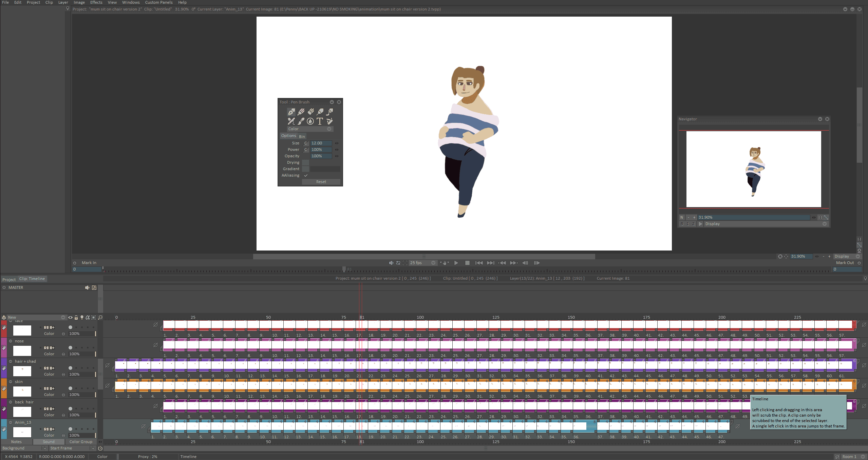The height and width of the screenshot is (460, 868).
Task: Play the animation
Action: (x=456, y=263)
